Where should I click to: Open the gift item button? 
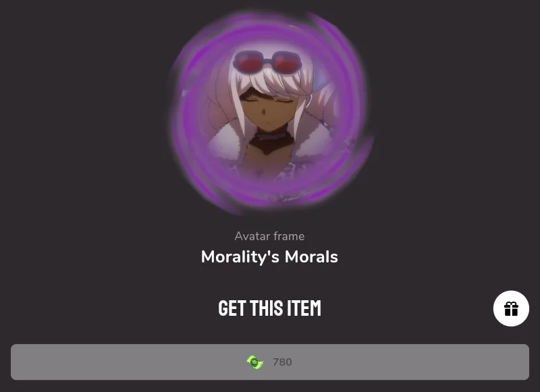511,308
